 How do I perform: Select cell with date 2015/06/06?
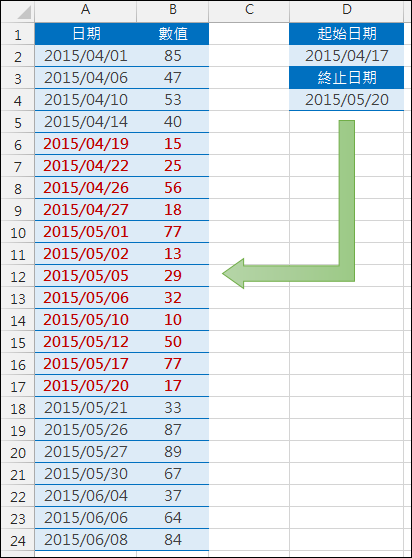point(85,518)
